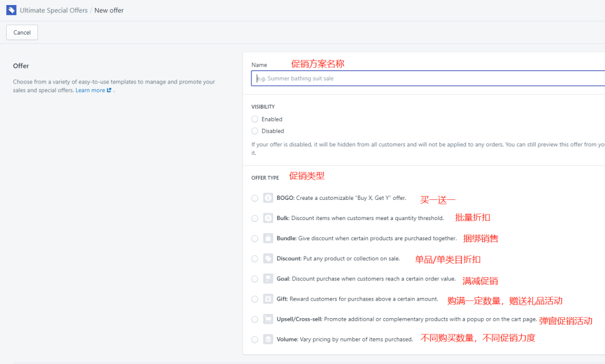Viewport: 605px width, 364px height.
Task: Click 'Goal: Discount purchase' description
Action: (366, 278)
